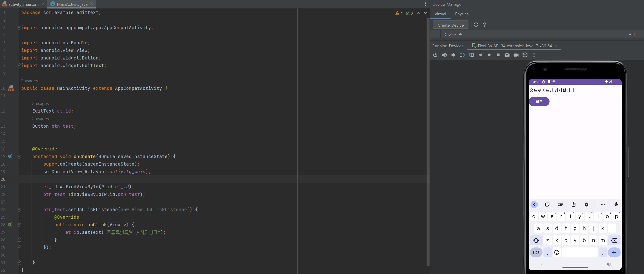Toggle shift key on emulator keyboard

pos(536,240)
